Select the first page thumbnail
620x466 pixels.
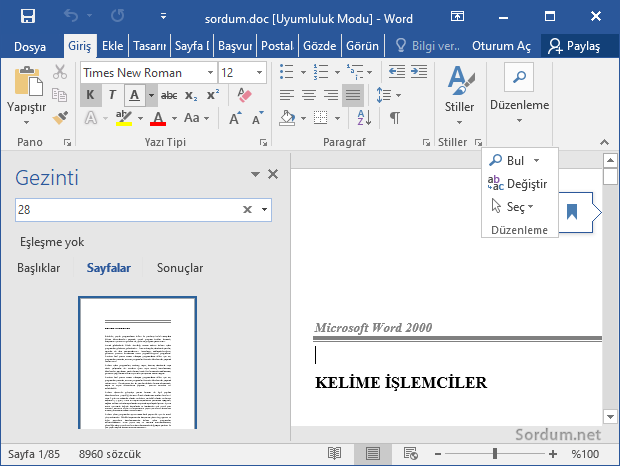pyautogui.click(x=138, y=363)
